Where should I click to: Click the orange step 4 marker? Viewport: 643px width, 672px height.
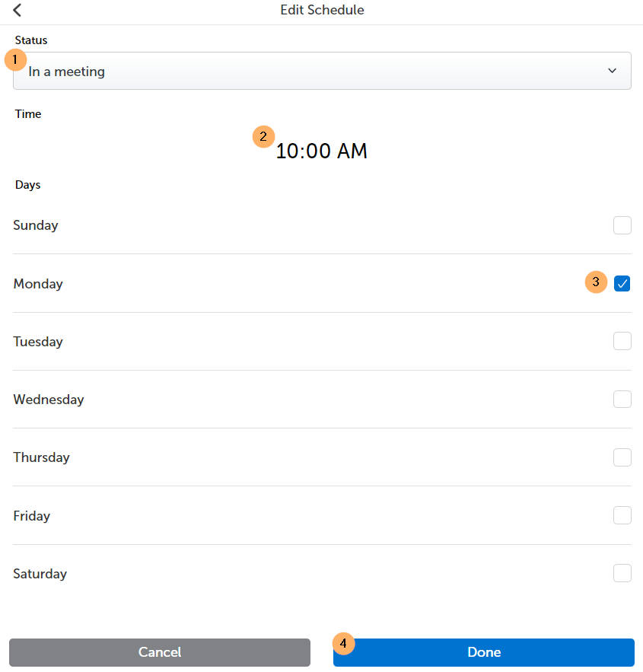click(x=343, y=643)
